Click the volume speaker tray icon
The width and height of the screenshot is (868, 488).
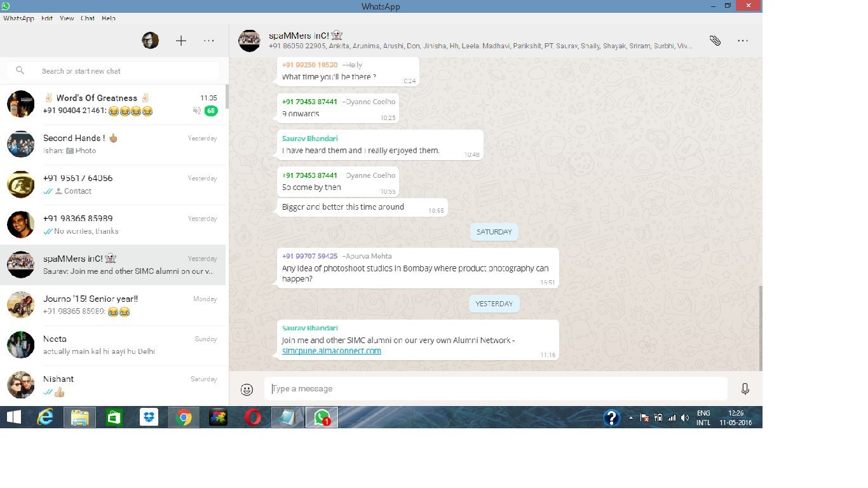click(x=685, y=418)
